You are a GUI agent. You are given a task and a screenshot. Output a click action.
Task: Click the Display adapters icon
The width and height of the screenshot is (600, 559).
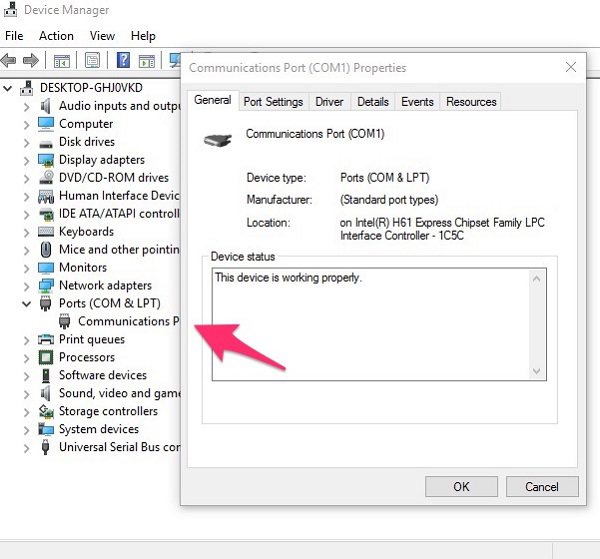point(45,160)
